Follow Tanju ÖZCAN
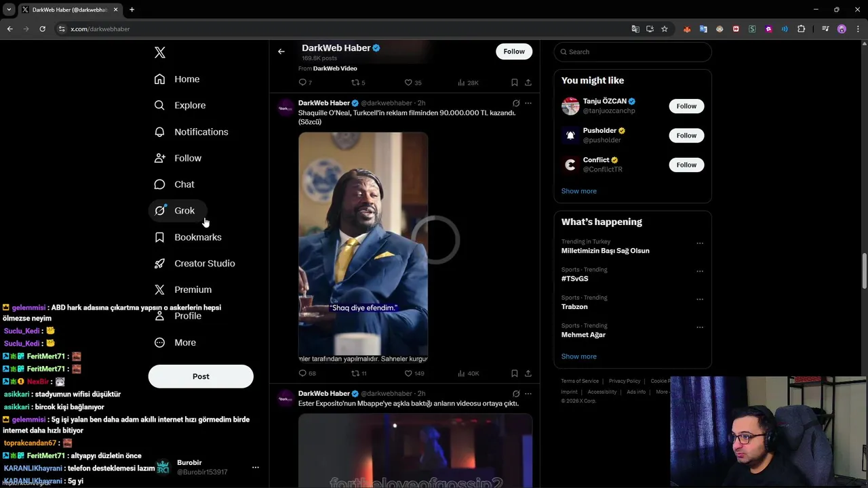868x488 pixels. [x=686, y=106]
